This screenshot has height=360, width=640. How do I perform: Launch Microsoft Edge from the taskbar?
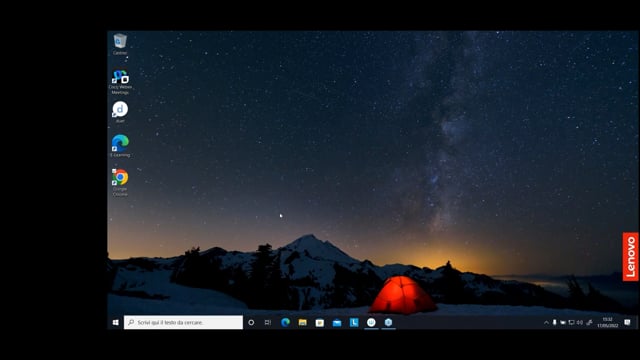(285, 322)
